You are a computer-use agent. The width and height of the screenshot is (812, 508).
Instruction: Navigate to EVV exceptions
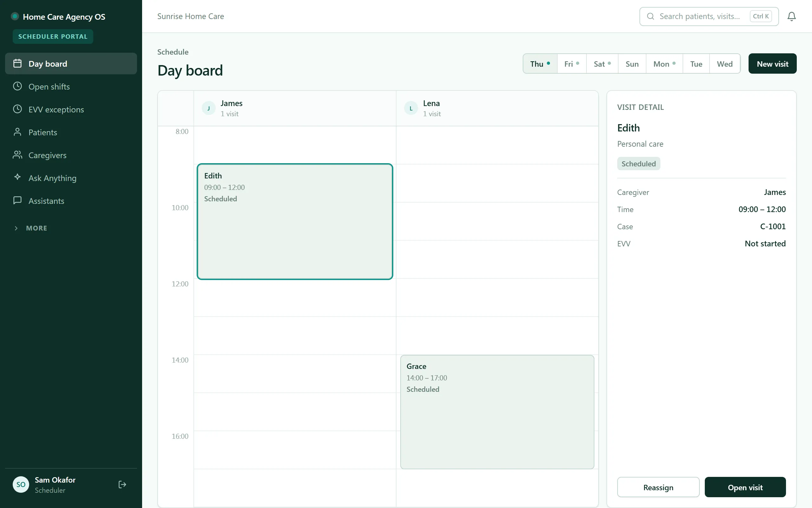[71, 109]
